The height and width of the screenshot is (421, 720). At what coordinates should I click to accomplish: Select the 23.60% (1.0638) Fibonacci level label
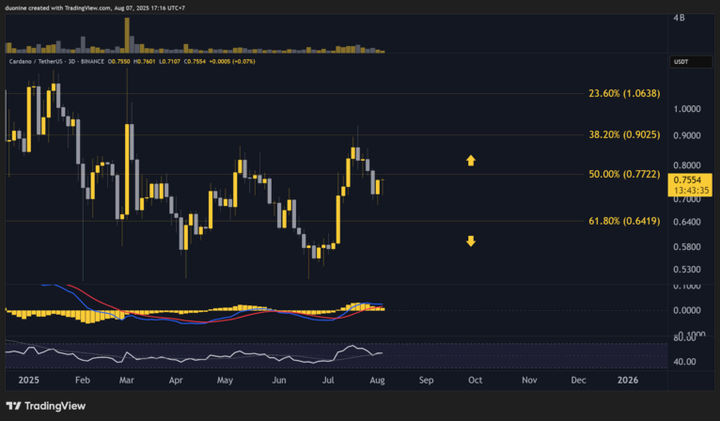(625, 93)
